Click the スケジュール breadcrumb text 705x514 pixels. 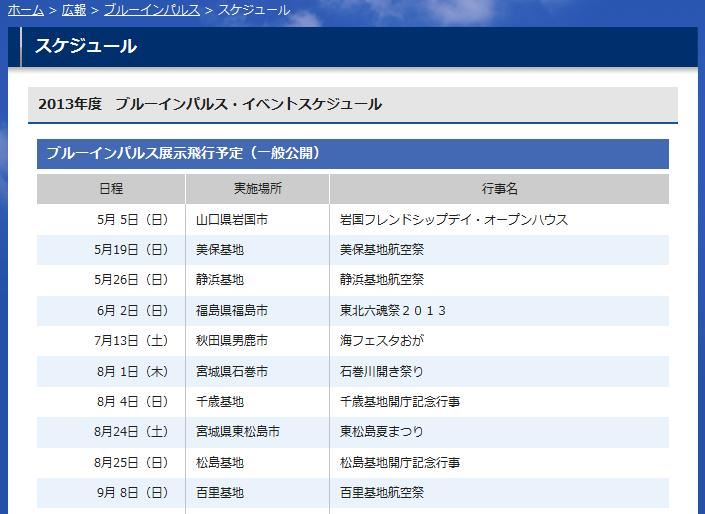[x=254, y=9]
